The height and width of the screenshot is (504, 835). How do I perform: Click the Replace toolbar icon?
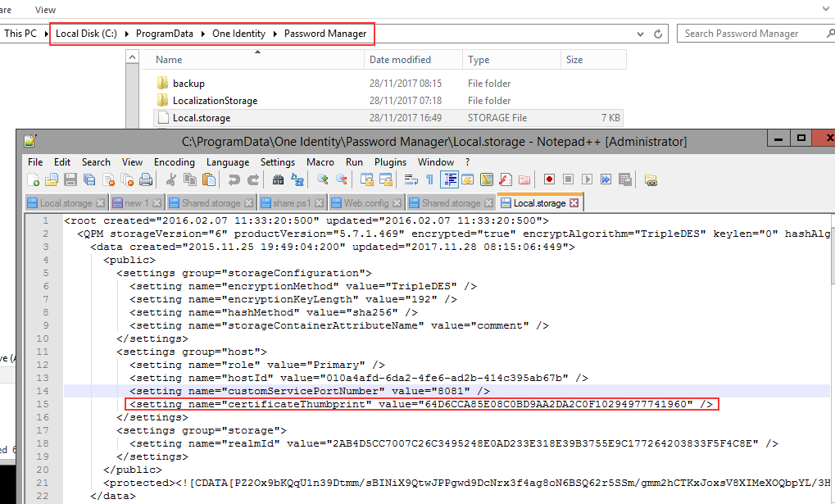pos(297,179)
